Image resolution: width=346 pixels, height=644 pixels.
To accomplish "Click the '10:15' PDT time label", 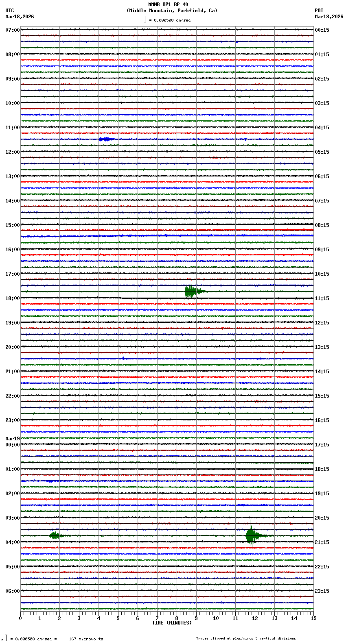I will 322,274.
